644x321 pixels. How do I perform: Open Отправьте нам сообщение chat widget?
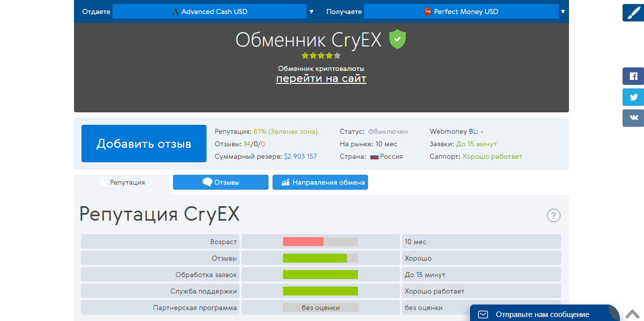pyautogui.click(x=542, y=315)
